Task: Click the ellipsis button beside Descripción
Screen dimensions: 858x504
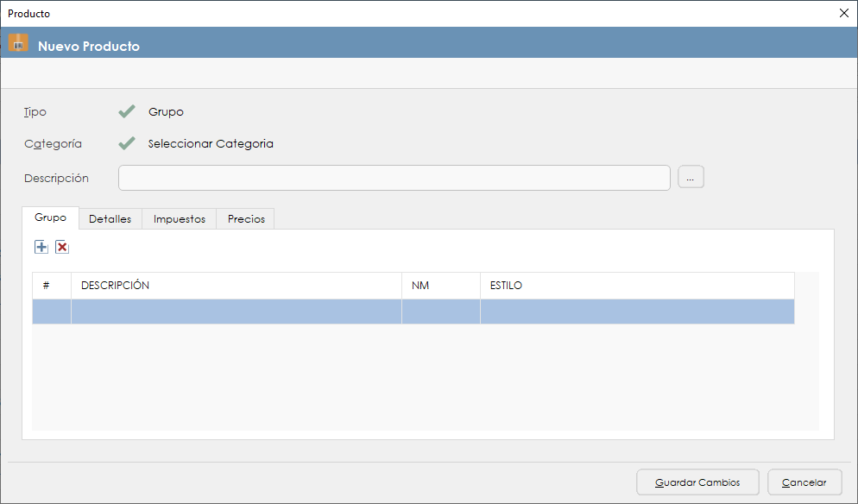Action: click(691, 178)
